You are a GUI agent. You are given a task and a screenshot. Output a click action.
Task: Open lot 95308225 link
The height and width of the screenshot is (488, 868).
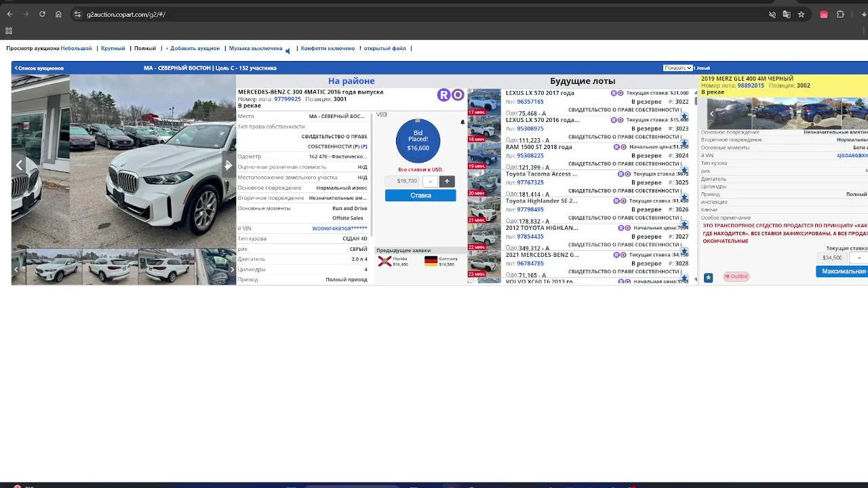pos(530,155)
